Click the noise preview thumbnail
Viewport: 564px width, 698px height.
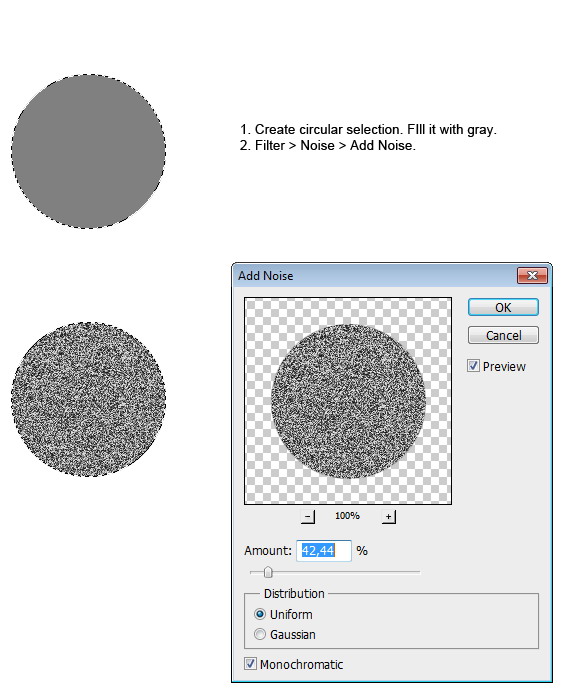(x=348, y=401)
